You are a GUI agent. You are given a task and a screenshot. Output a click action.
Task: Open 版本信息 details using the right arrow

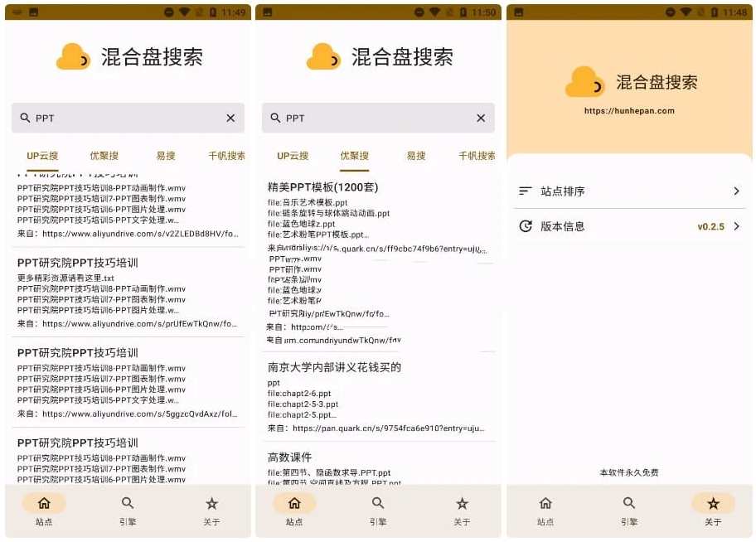tap(734, 225)
